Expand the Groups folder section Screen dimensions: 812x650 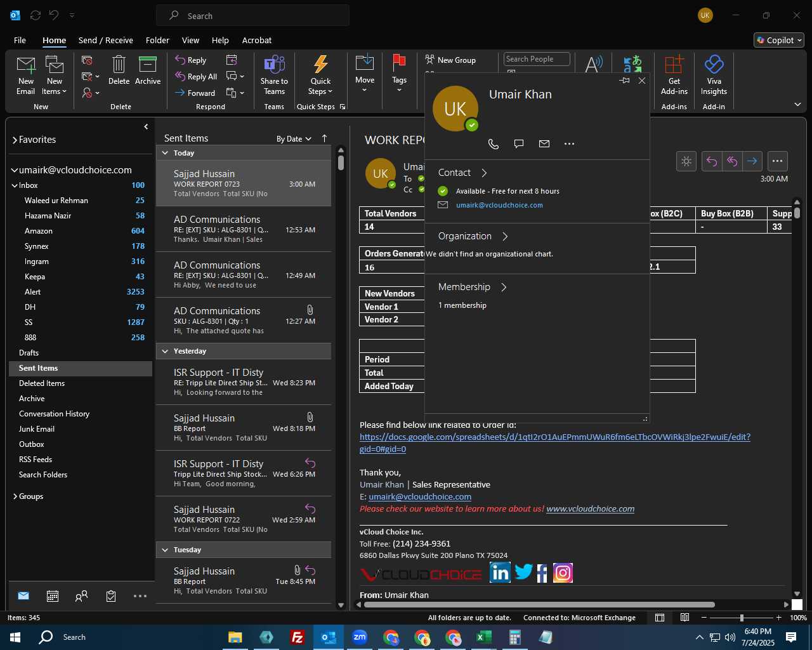[15, 496]
